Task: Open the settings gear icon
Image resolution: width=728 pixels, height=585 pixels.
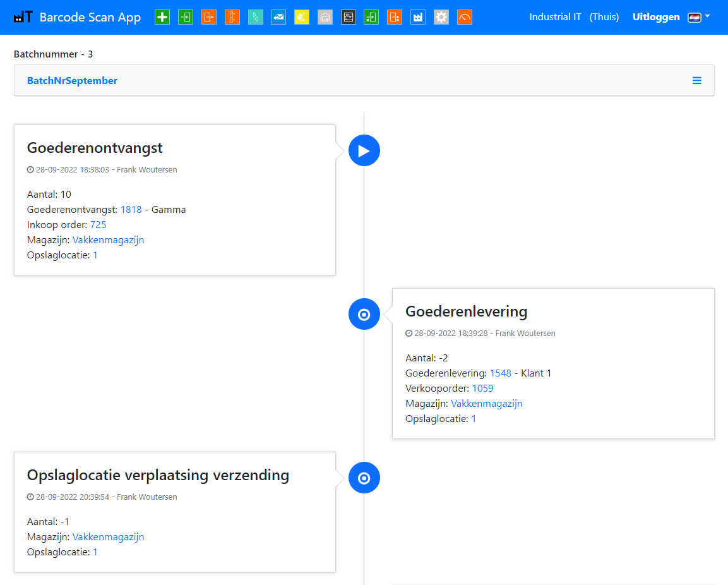Action: [441, 17]
